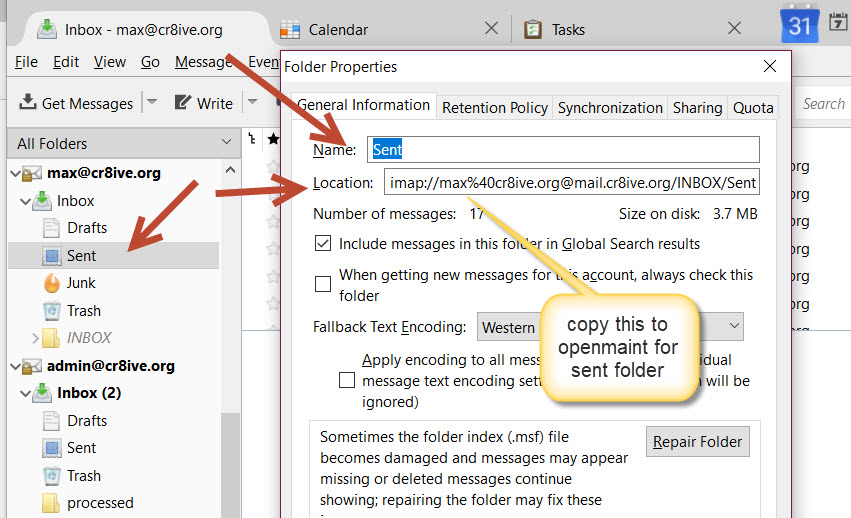The image size is (851, 518).
Task: Select the processed folder icon
Action: tap(52, 503)
